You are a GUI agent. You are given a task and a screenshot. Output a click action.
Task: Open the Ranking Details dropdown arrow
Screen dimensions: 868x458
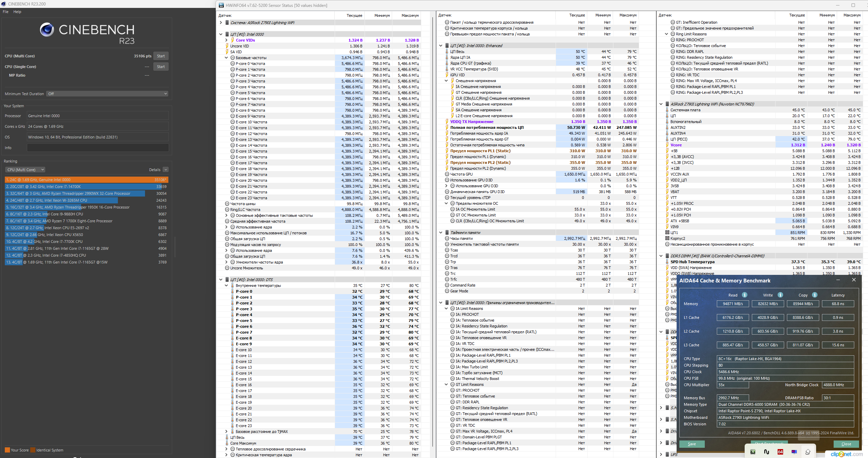point(166,170)
